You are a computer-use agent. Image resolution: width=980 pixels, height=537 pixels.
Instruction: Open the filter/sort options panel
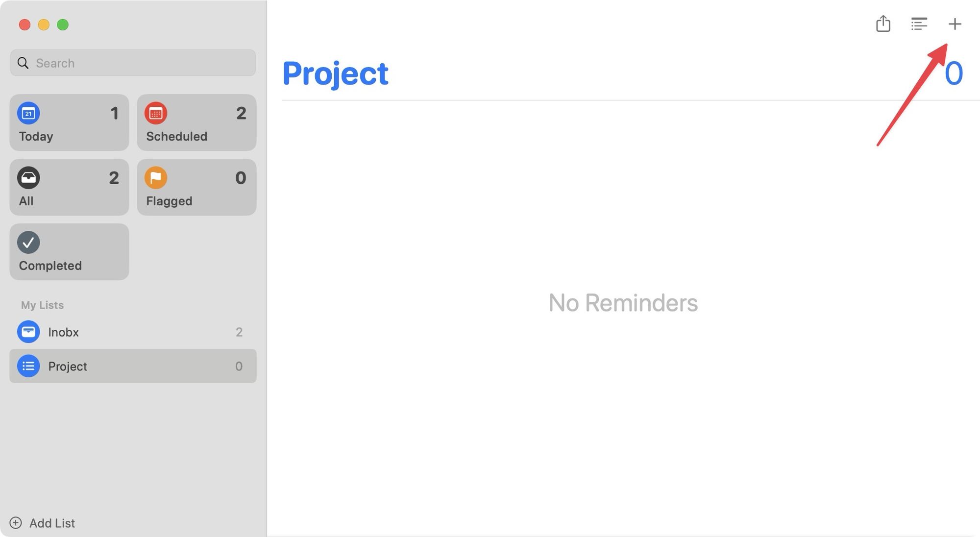pyautogui.click(x=918, y=23)
